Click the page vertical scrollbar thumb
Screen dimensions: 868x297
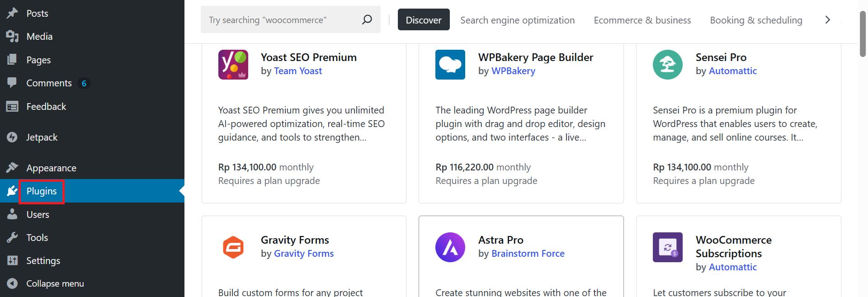coord(863,34)
